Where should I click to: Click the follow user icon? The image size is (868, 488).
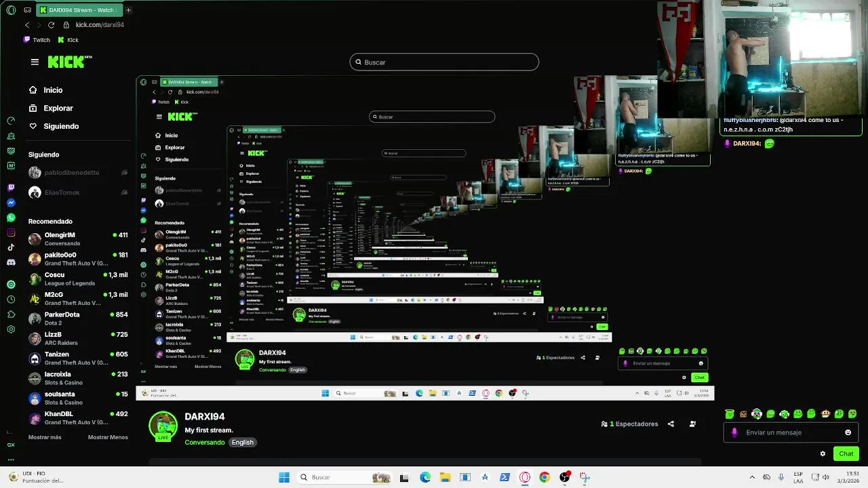tap(692, 424)
